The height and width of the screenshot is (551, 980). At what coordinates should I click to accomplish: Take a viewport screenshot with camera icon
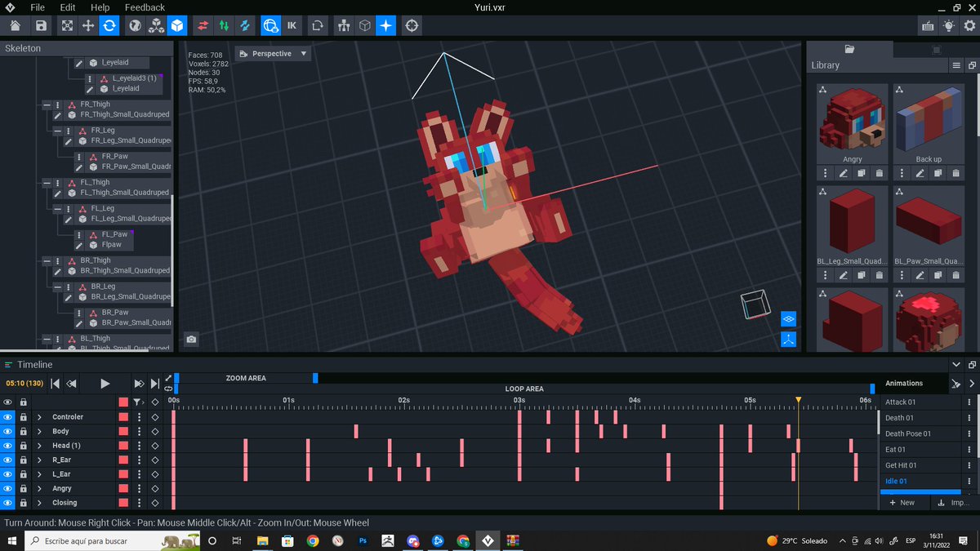click(x=191, y=339)
